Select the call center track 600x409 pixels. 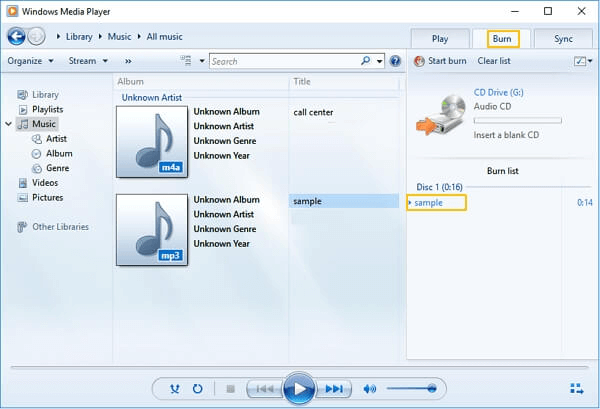tap(313, 112)
